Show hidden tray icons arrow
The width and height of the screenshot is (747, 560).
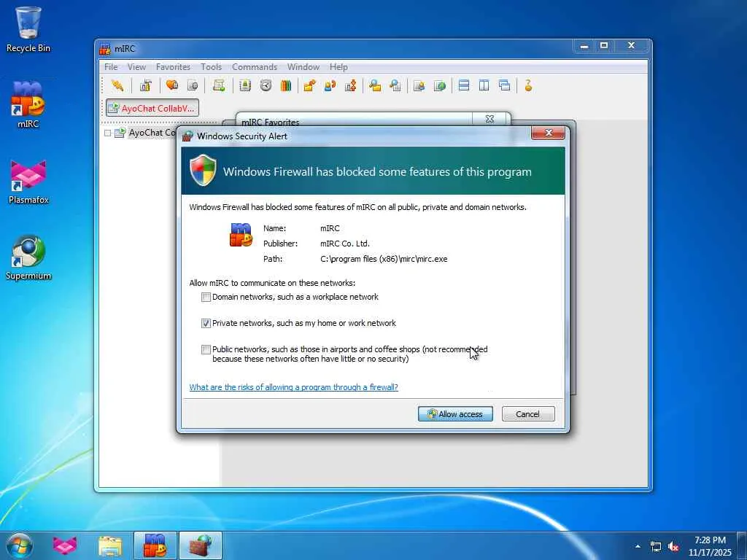click(x=638, y=546)
